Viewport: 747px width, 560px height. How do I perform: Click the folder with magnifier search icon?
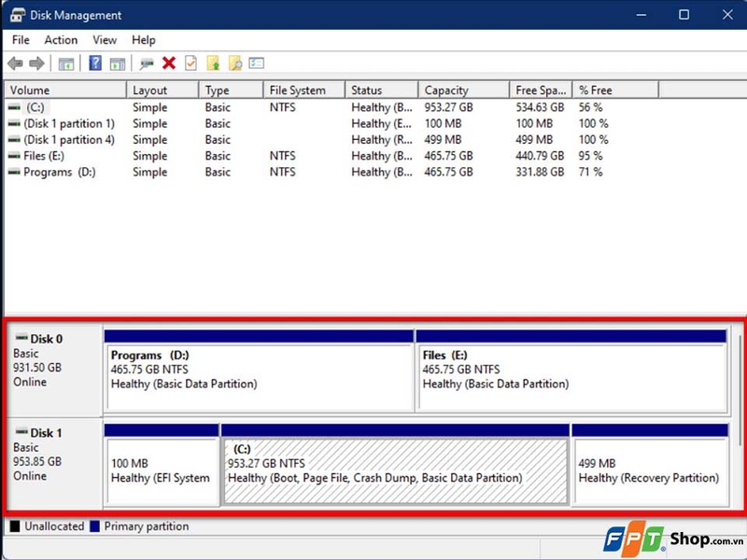click(x=235, y=63)
